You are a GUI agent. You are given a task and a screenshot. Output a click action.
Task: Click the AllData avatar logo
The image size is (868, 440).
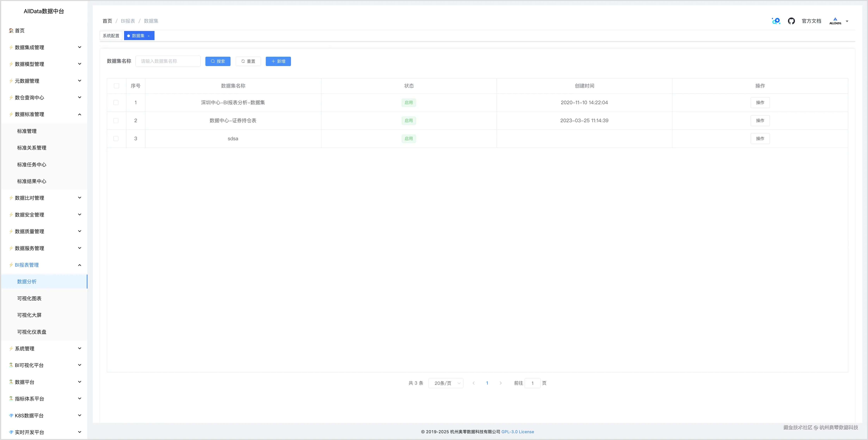[835, 21]
